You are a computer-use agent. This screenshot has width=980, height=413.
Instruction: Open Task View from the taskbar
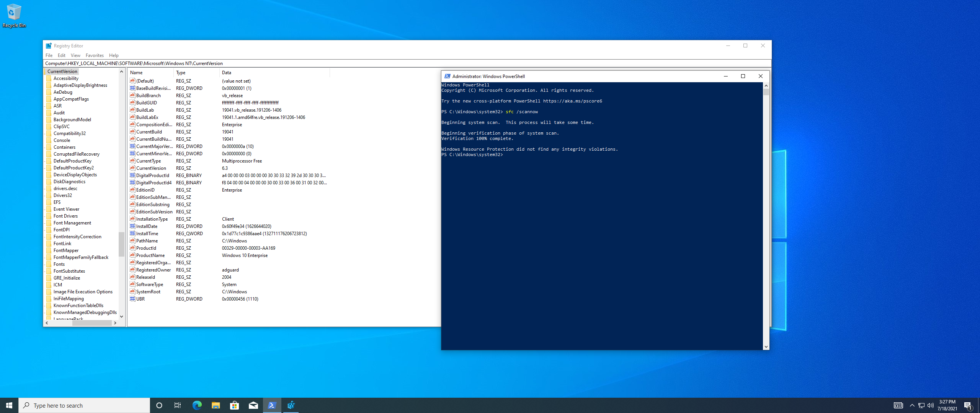click(178, 405)
